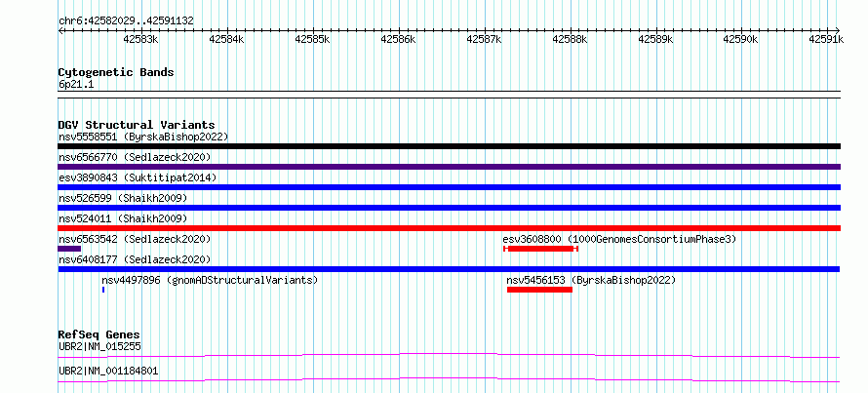Screen dimensions: 868x393
Task: Click the Cytogenetic Bands track title
Action: point(116,72)
